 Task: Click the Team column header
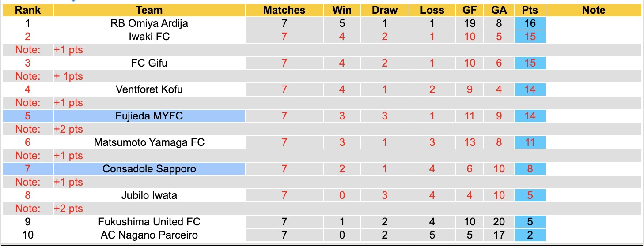(149, 10)
